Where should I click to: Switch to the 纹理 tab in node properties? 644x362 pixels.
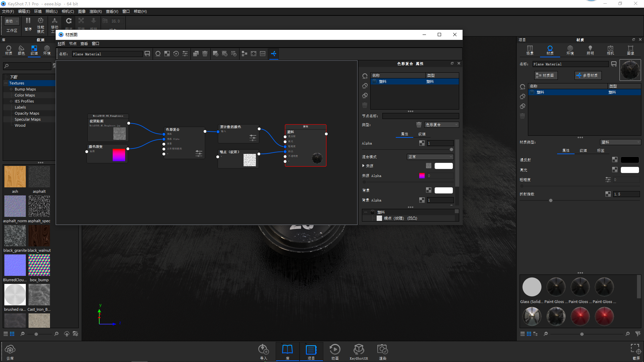coord(422,134)
